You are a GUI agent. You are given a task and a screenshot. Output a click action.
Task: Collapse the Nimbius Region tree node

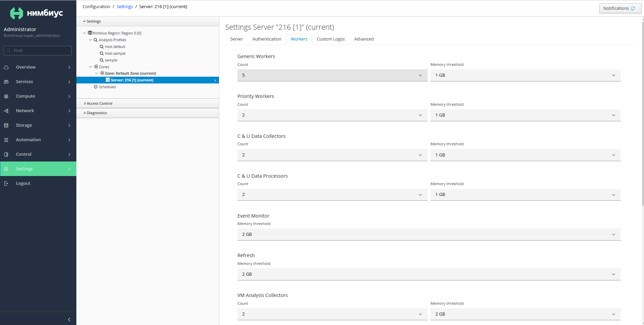84,33
